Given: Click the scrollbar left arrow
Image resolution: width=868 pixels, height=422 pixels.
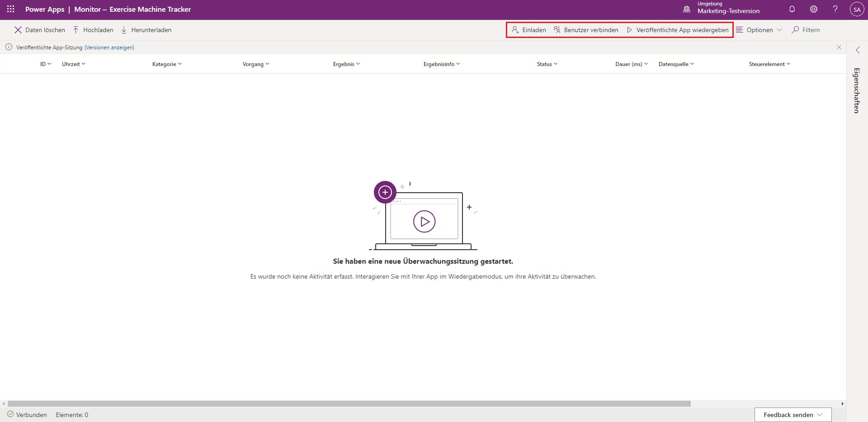Looking at the screenshot, I should pyautogui.click(x=4, y=403).
